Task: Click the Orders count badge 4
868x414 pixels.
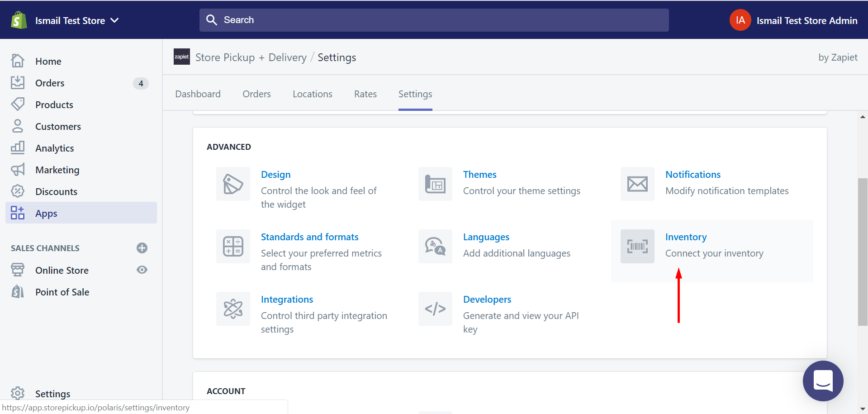Action: tap(141, 83)
